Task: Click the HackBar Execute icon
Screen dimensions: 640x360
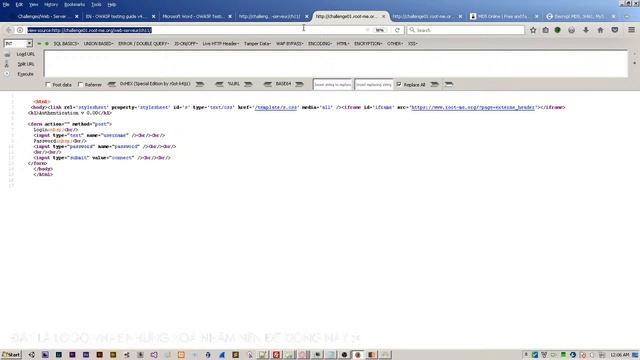Action: tap(7, 74)
